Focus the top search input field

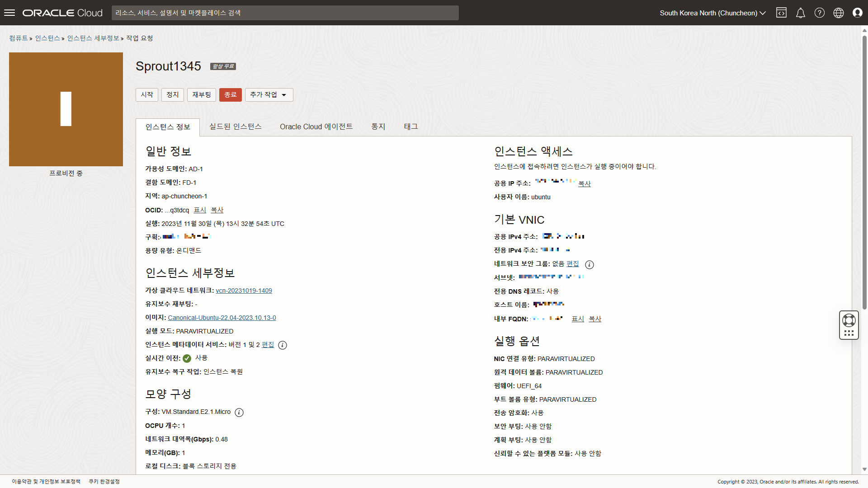[285, 13]
